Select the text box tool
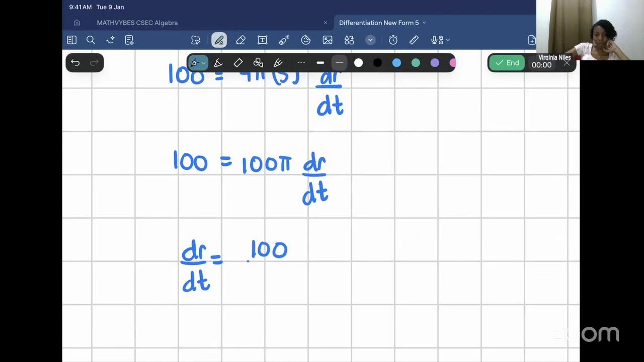The image size is (644, 362). point(262,40)
